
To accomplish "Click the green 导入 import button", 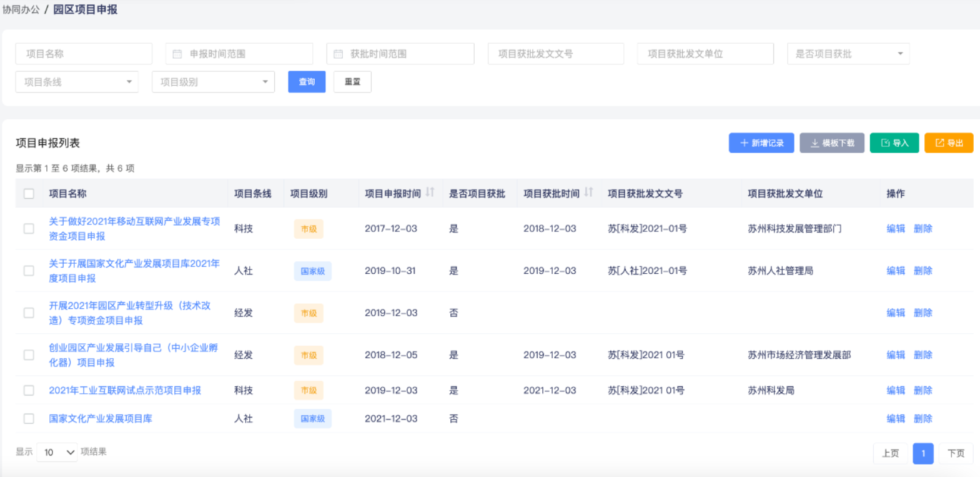I will click(894, 143).
